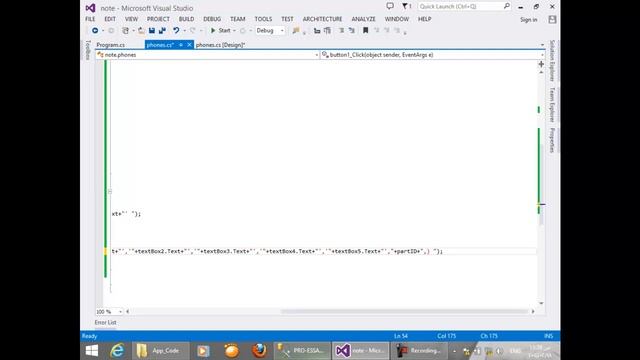Screen dimensions: 640x360
Task: Start debugging with the green Start button
Action: (x=220, y=31)
